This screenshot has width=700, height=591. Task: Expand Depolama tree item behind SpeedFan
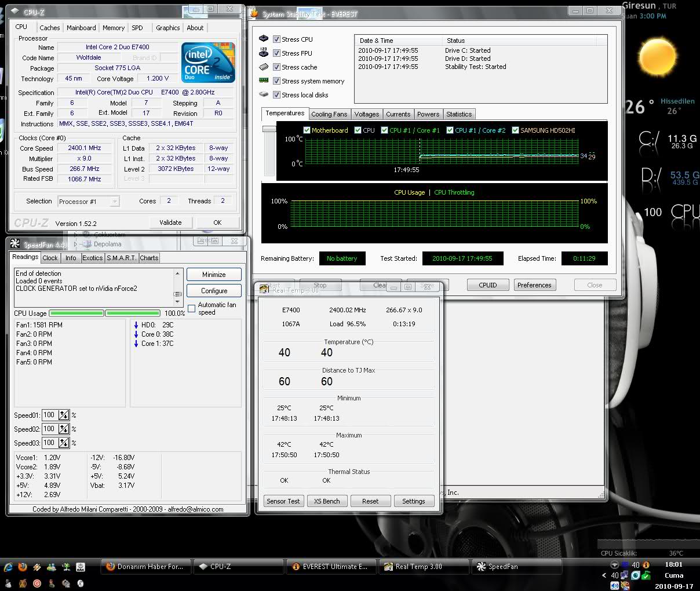[x=76, y=244]
